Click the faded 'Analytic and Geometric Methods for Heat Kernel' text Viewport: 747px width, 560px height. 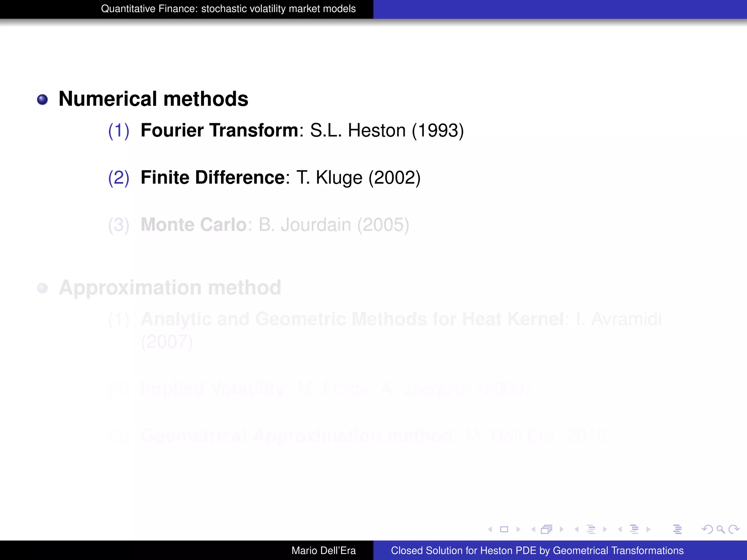pyautogui.click(x=352, y=319)
